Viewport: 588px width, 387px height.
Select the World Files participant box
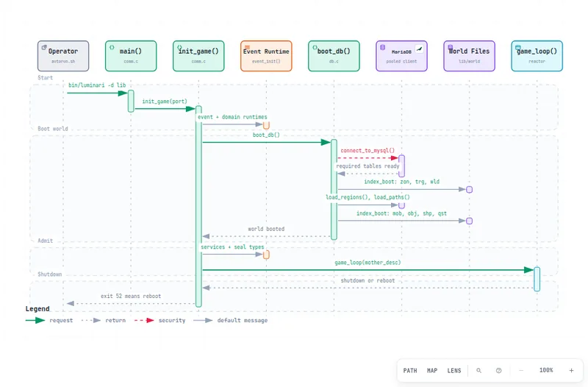click(x=469, y=56)
